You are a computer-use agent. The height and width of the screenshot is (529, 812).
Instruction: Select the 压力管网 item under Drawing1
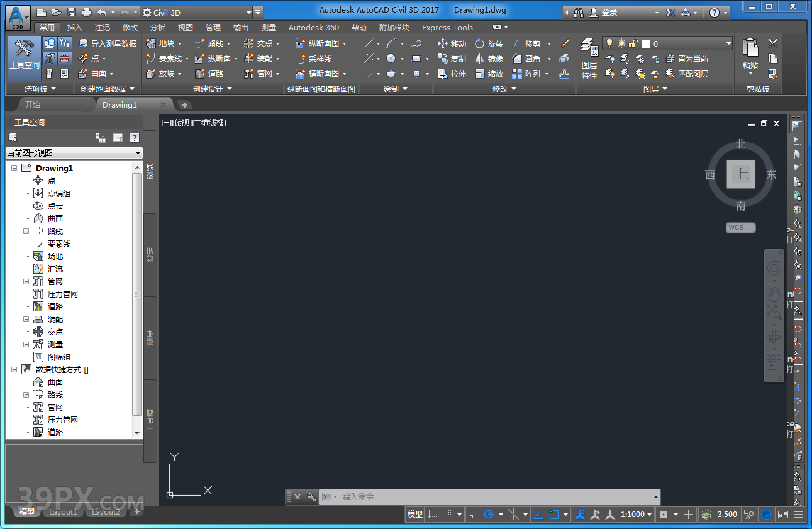[63, 294]
